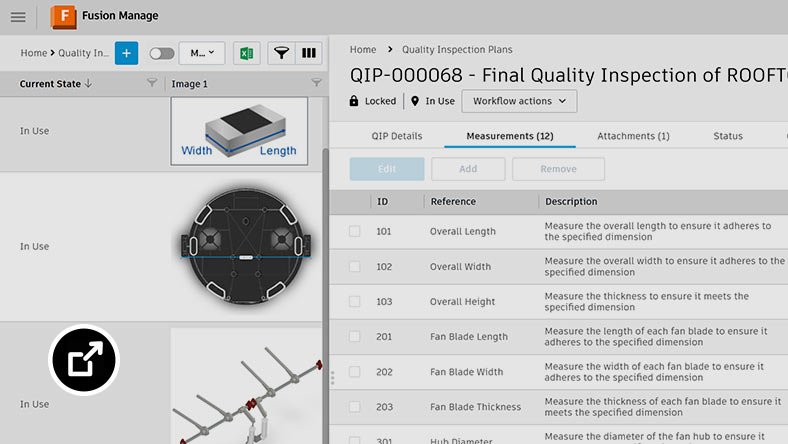Select the checkbox for row 201
Screen dimensions: 788x444
[355, 337]
